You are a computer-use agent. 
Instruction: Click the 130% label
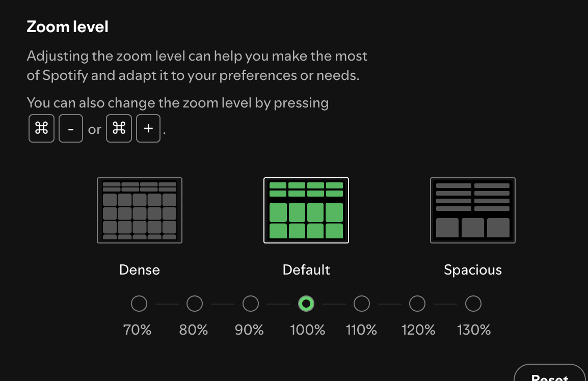(474, 330)
